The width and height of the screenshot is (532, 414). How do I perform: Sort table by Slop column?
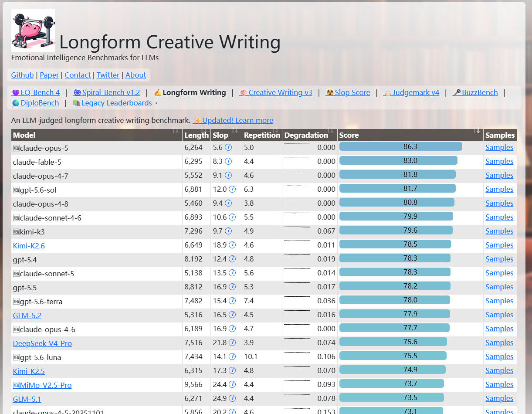coord(226,135)
